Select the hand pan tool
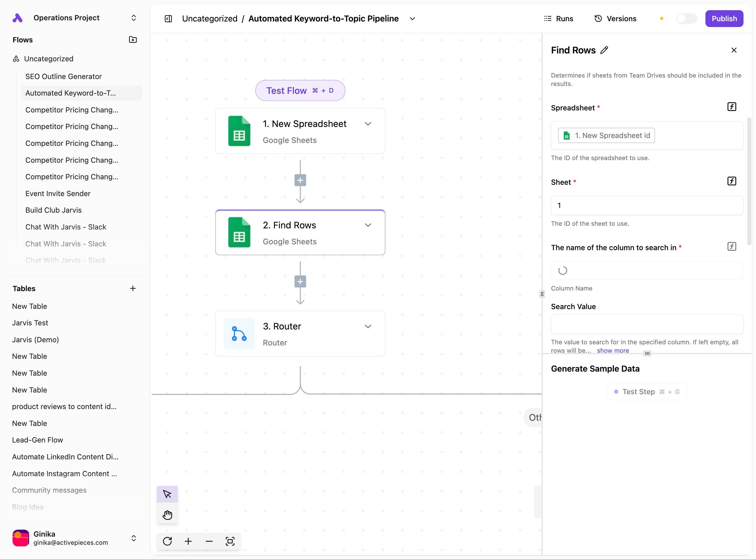The width and height of the screenshot is (756, 559). coord(167,515)
